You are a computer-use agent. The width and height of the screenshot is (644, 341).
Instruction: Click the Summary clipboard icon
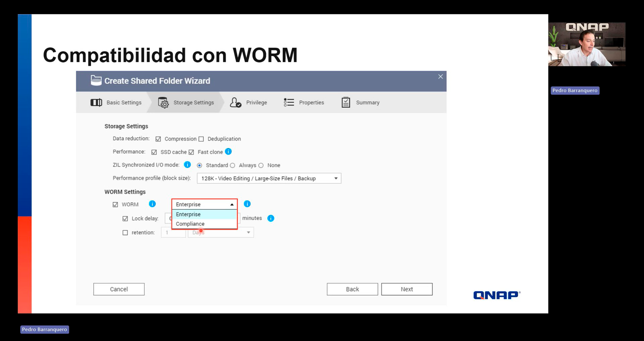[346, 102]
